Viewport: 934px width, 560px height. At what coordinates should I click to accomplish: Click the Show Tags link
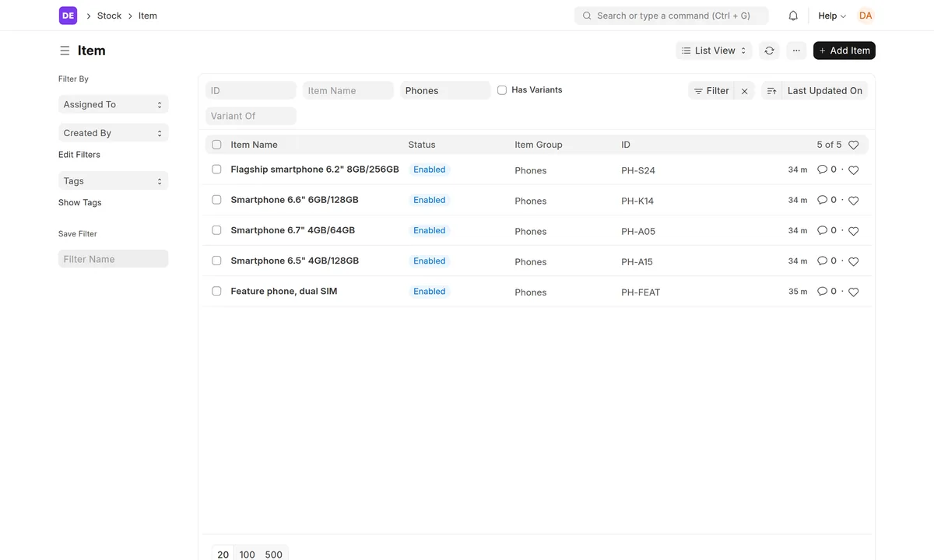(80, 202)
